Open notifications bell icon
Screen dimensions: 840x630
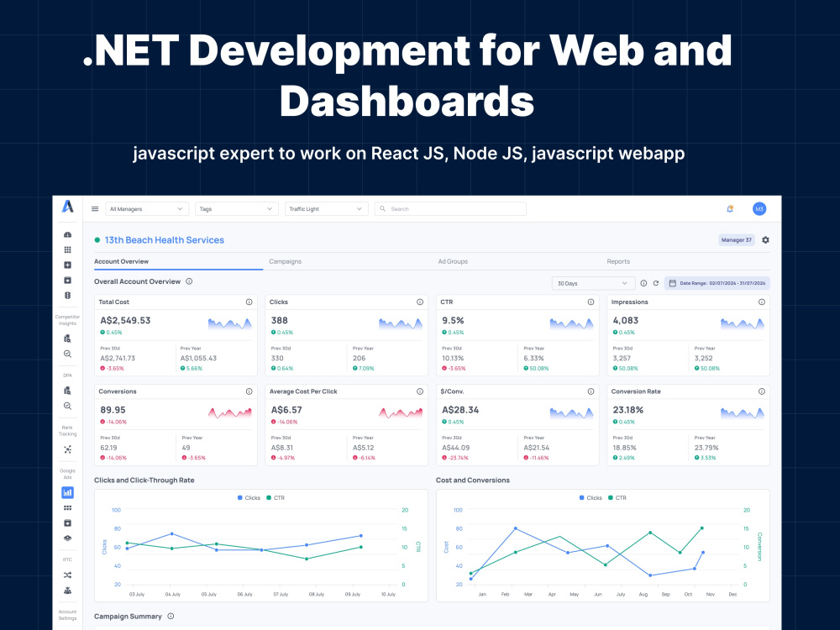(730, 209)
